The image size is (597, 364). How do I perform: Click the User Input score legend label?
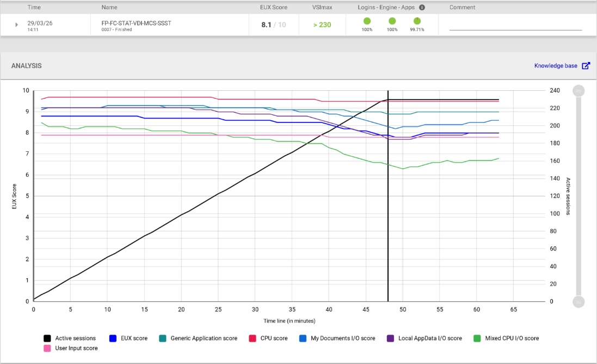pyautogui.click(x=76, y=348)
